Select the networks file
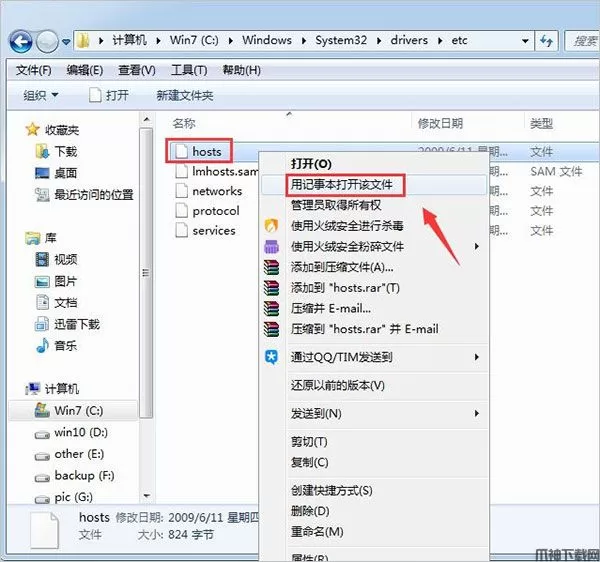This screenshot has height=562, width=600. tap(209, 191)
